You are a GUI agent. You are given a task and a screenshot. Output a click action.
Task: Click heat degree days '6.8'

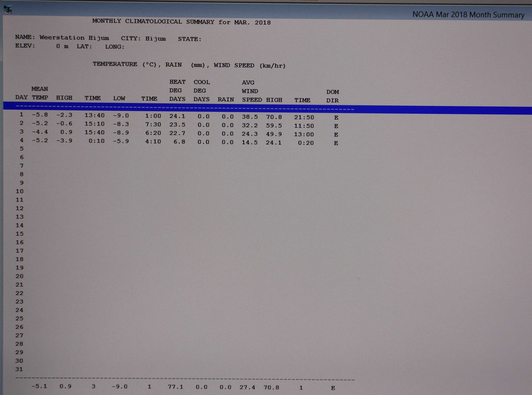179,142
